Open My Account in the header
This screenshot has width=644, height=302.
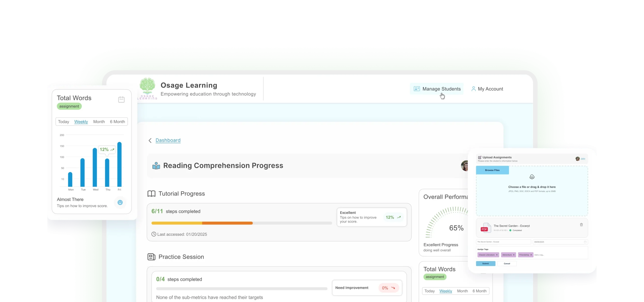click(487, 89)
